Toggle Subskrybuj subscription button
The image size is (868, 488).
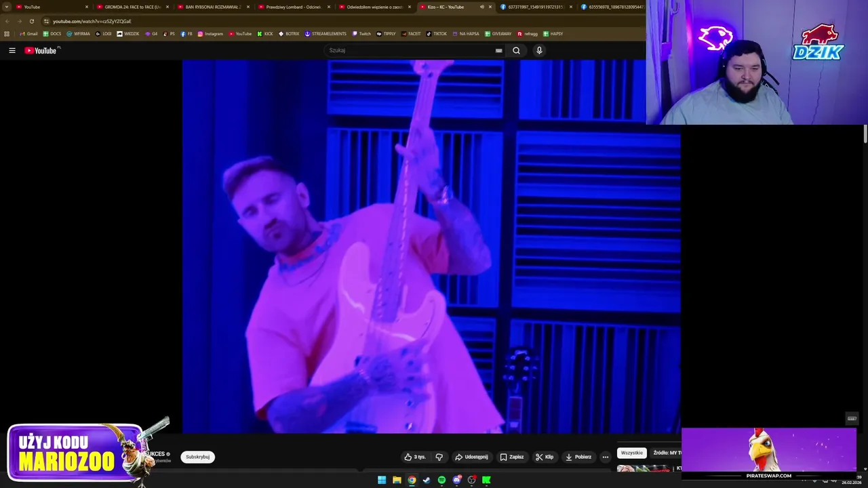point(197,457)
